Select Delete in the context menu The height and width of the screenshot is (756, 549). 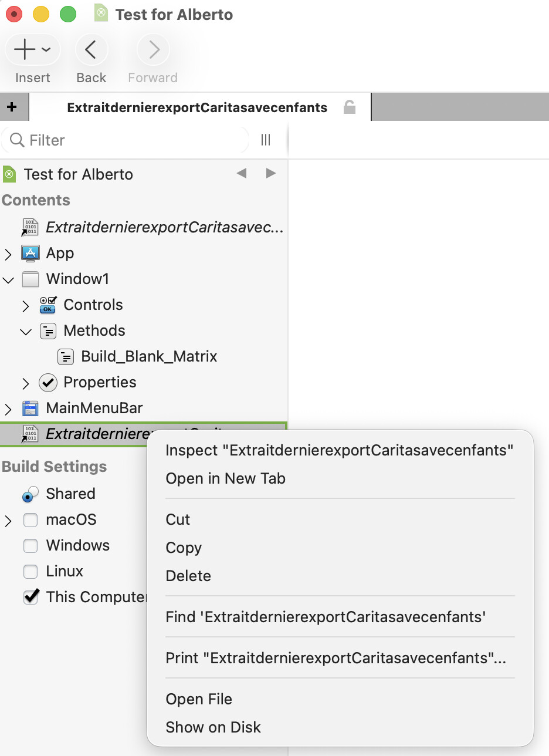click(x=188, y=576)
